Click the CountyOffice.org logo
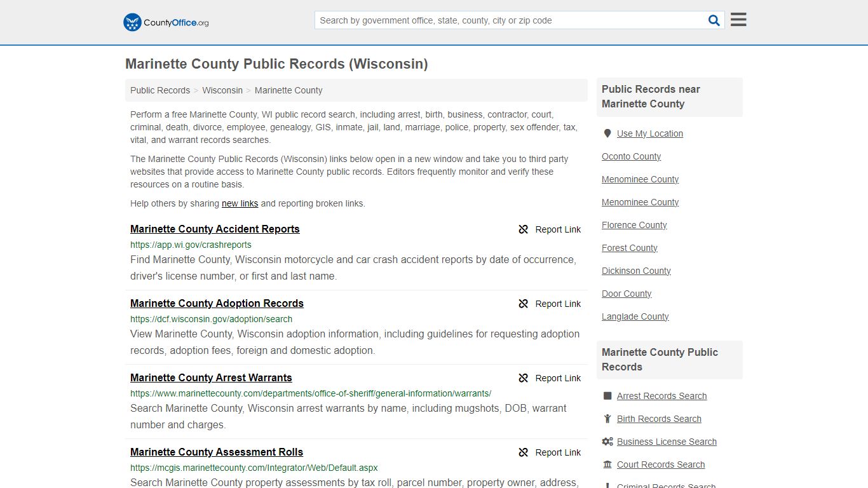 coord(166,22)
